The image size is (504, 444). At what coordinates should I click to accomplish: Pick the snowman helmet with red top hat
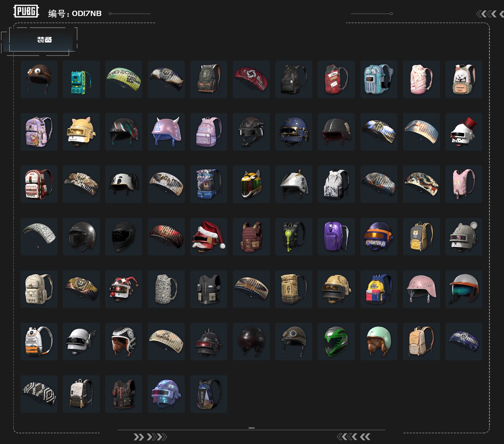[464, 132]
